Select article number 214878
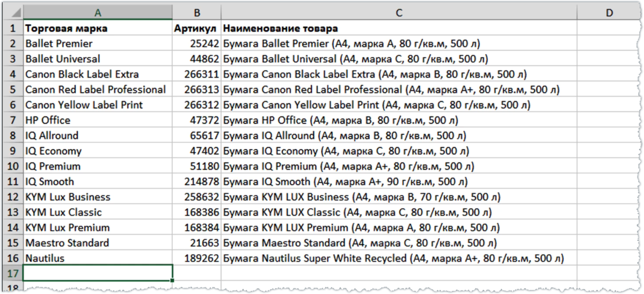 coord(197,181)
